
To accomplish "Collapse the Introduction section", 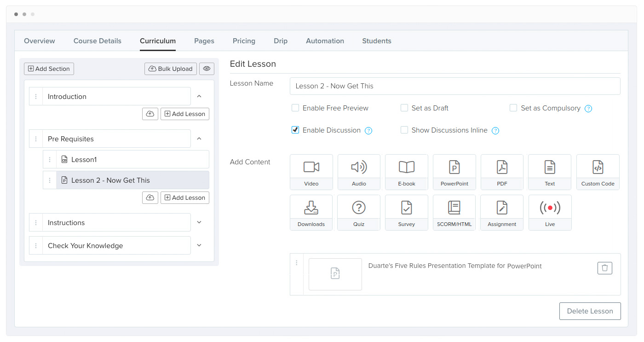I will click(199, 96).
